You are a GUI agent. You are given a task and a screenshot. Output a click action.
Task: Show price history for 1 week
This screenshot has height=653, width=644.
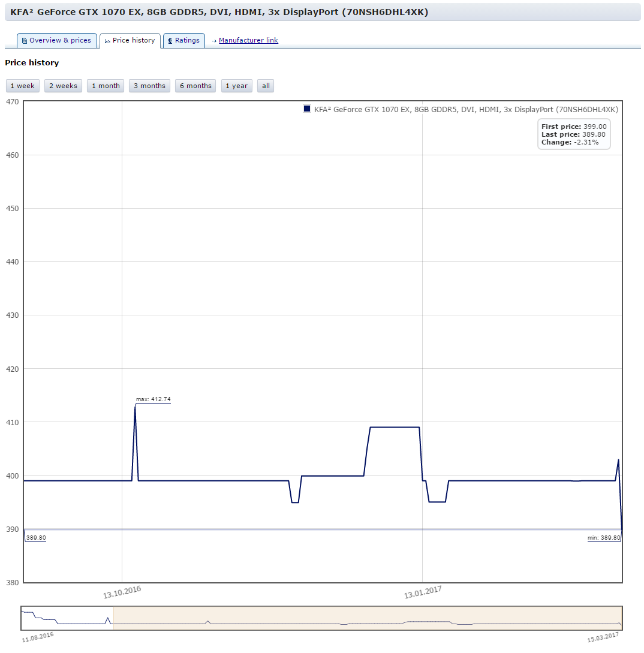[23, 86]
